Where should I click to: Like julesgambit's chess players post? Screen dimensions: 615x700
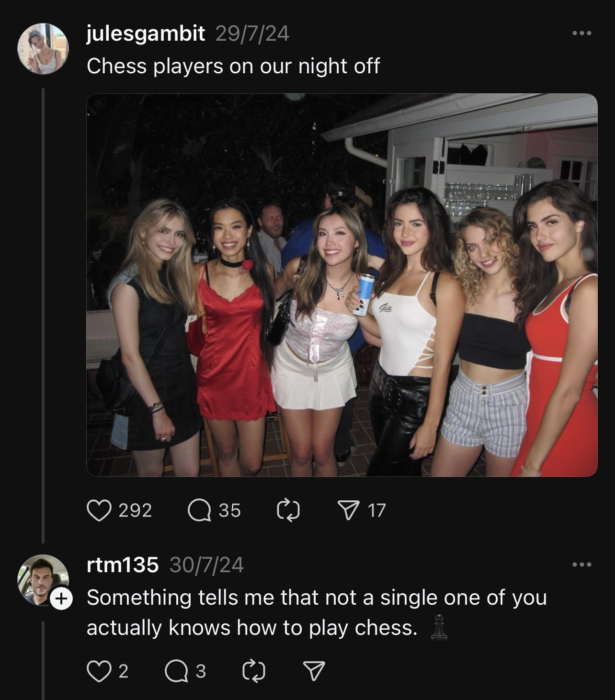99,512
